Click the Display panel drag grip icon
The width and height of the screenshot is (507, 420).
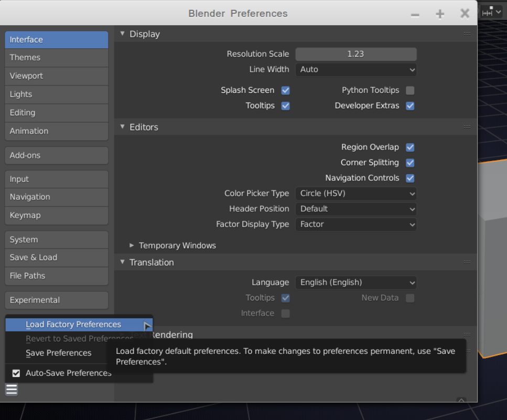point(467,34)
